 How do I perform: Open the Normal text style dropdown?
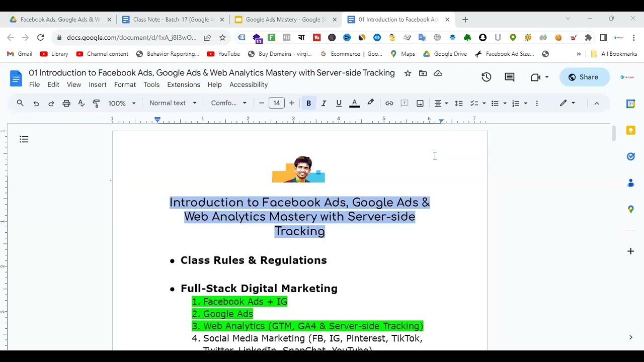(173, 103)
